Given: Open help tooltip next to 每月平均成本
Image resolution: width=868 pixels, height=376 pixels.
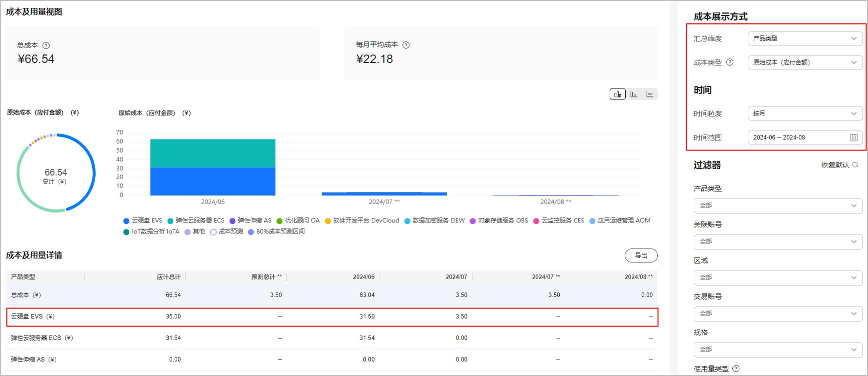Looking at the screenshot, I should pyautogui.click(x=406, y=45).
